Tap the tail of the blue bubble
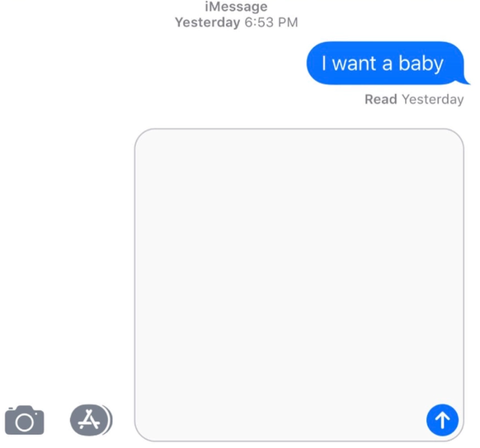This screenshot has height=448, width=480. pos(464,80)
